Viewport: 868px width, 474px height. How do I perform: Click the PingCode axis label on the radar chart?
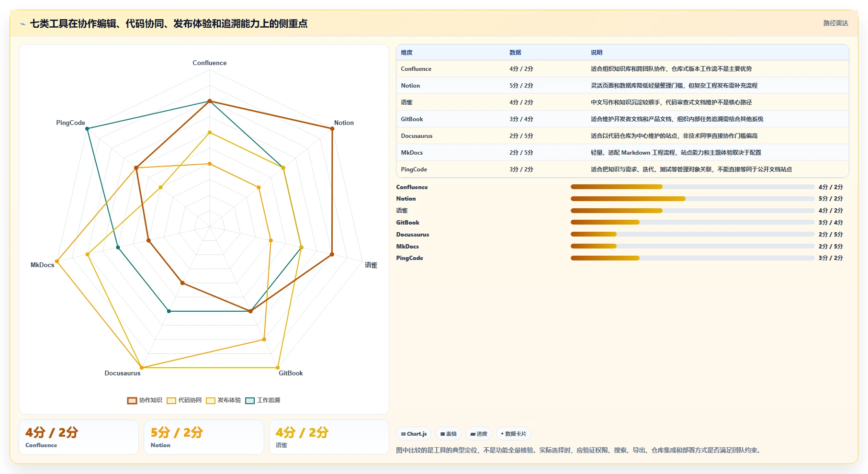[x=70, y=123]
